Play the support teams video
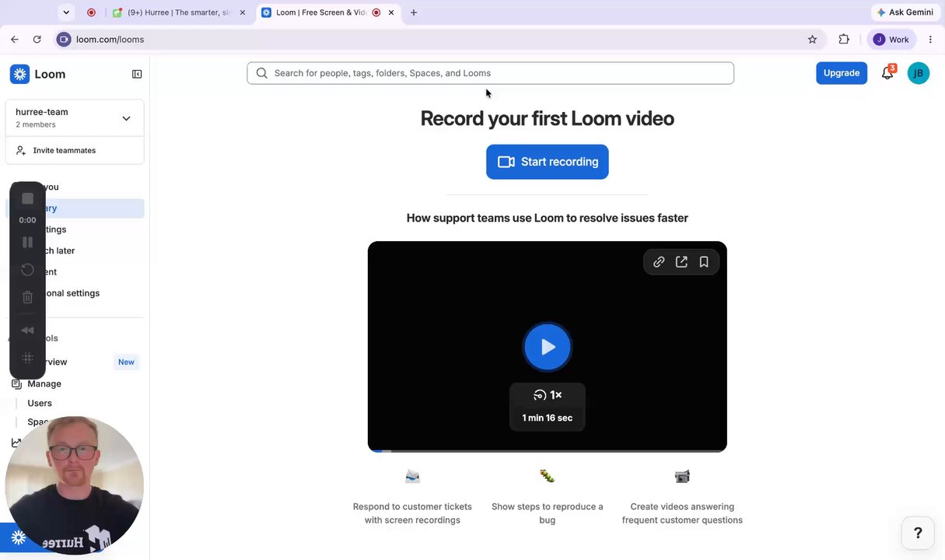 (x=548, y=347)
